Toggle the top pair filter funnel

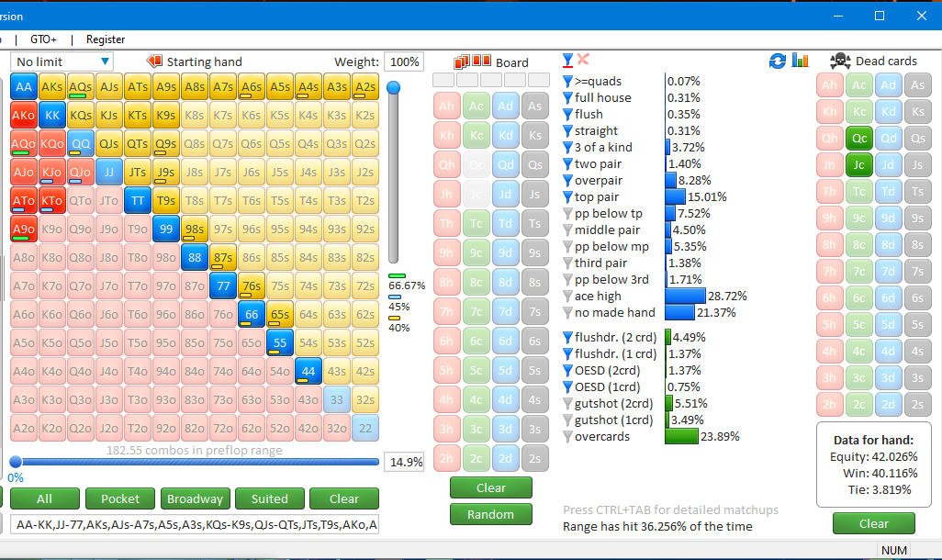click(567, 196)
